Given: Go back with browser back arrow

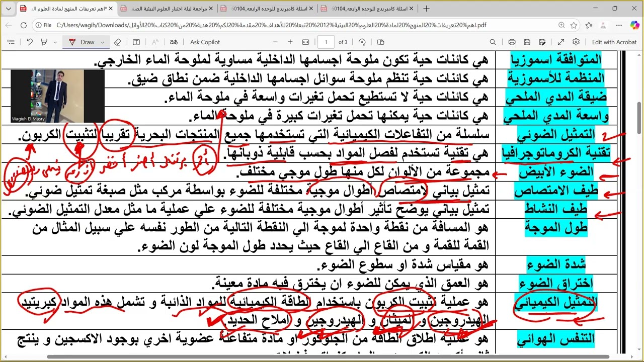Looking at the screenshot, I should coord(10,25).
